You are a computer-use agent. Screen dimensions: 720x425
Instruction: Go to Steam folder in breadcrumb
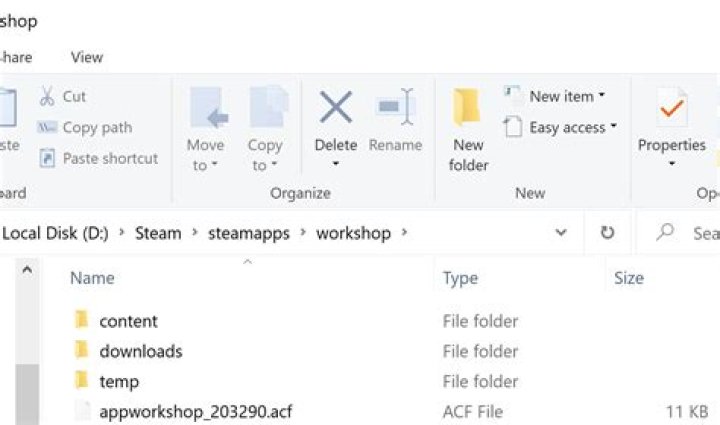[x=158, y=233]
